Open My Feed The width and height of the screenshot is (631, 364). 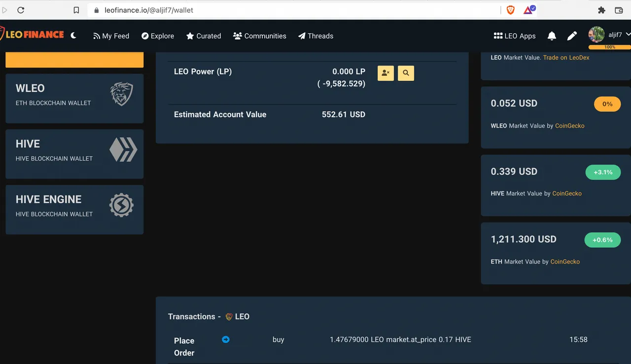pos(111,36)
